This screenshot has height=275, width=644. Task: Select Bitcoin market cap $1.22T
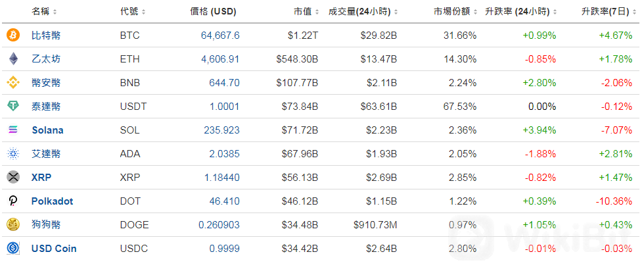(x=303, y=36)
